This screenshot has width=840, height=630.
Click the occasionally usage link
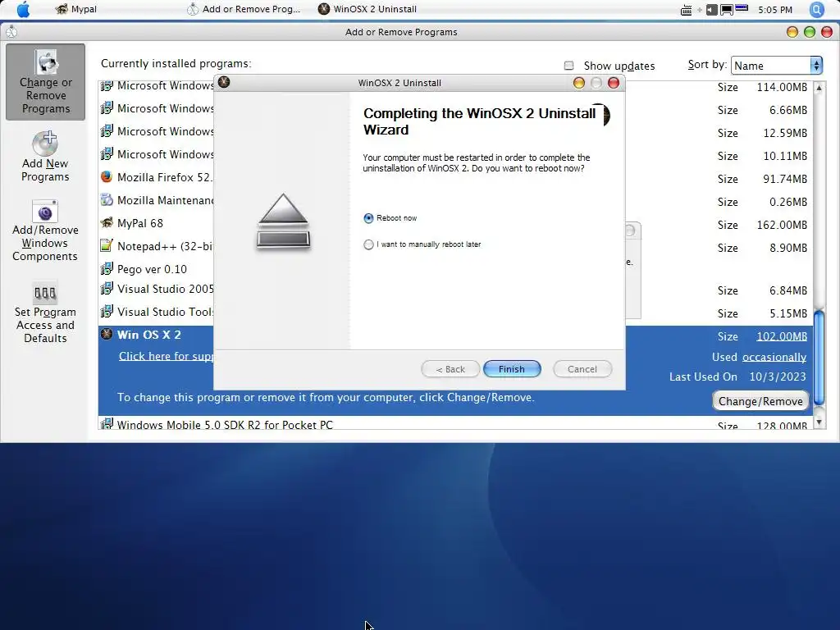774,357
